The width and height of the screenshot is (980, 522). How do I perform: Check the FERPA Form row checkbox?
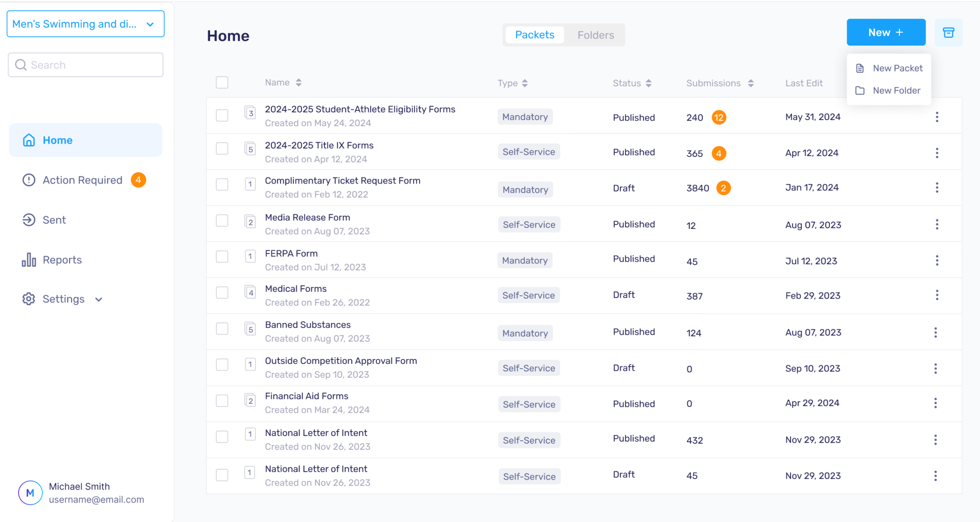[222, 257]
